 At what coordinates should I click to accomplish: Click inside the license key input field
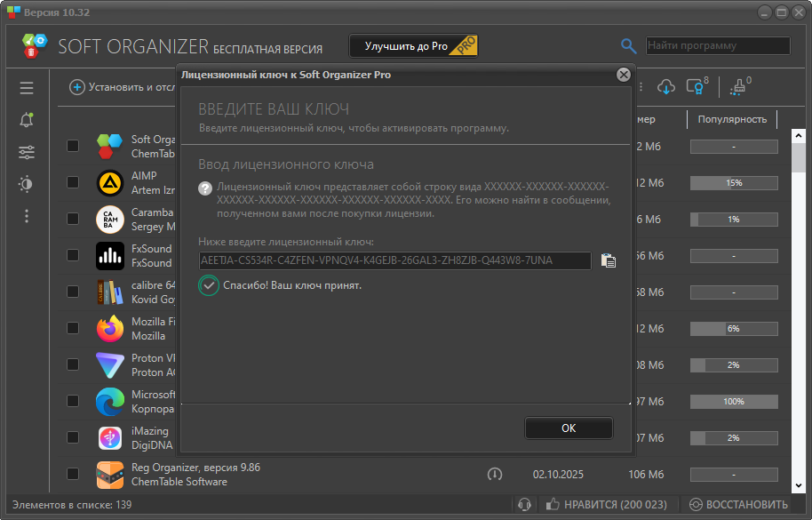(x=395, y=260)
